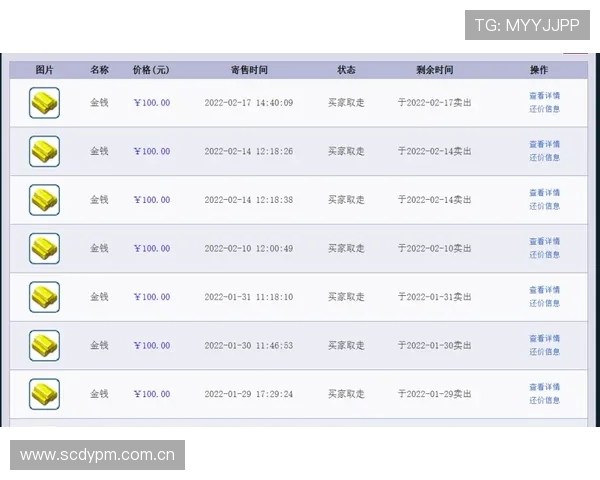
Task: Click ¥100.00 price in the 2022-01-31 row
Action: (x=152, y=297)
